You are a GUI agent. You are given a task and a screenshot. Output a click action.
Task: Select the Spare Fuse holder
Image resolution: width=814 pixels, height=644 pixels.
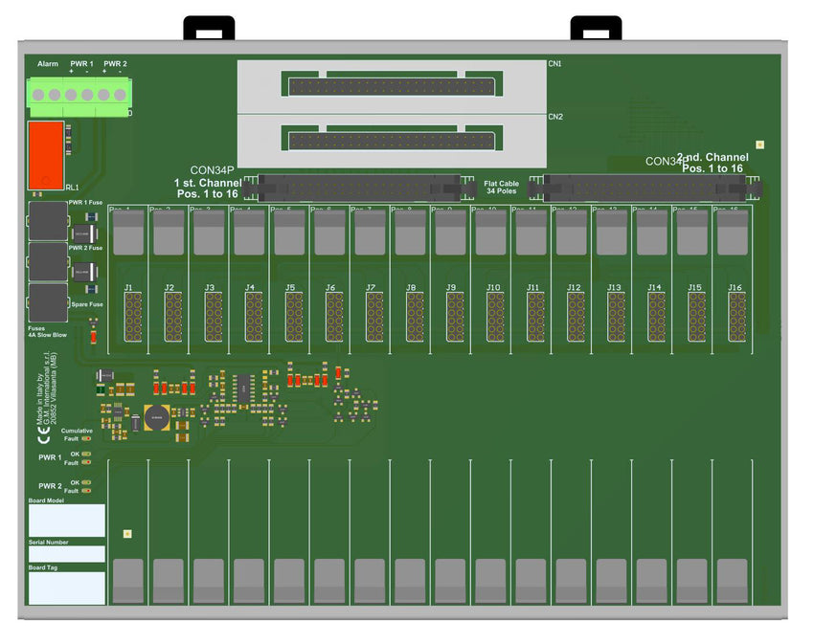[48, 302]
